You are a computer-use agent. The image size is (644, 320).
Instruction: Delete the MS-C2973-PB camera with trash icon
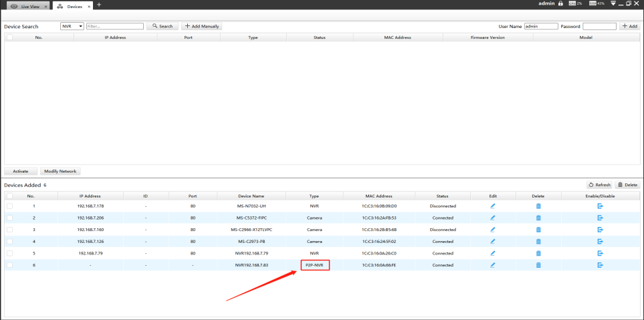coord(538,242)
